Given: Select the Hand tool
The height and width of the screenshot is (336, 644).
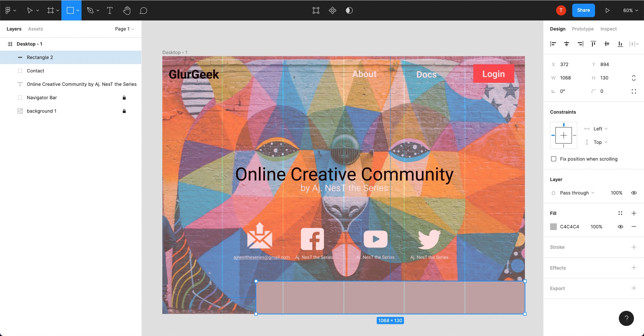Looking at the screenshot, I should coord(126,10).
